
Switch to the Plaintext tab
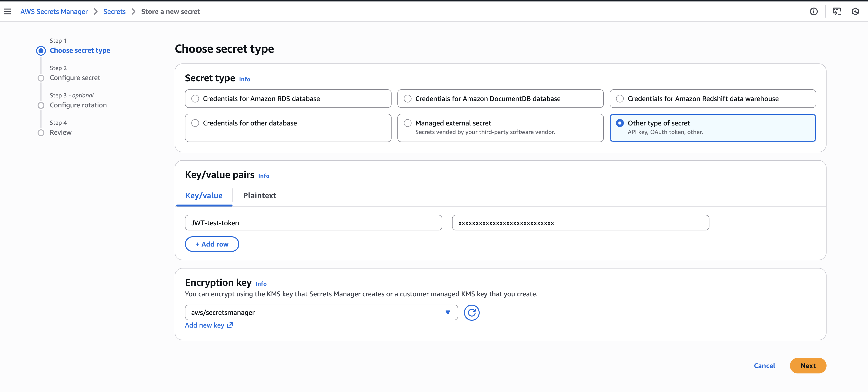(x=260, y=196)
